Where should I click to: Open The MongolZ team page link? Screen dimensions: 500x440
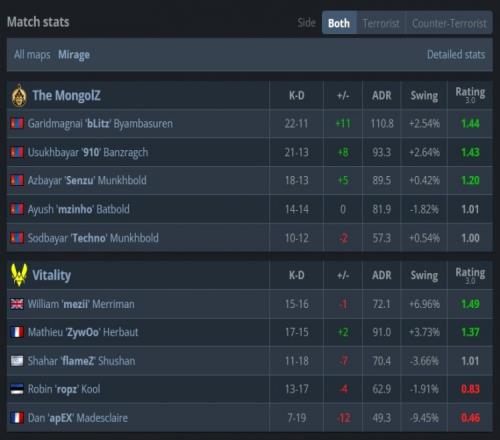(x=66, y=95)
